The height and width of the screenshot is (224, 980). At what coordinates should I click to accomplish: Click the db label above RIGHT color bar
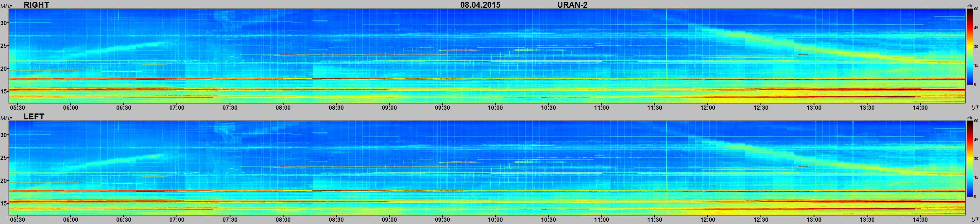point(970,6)
